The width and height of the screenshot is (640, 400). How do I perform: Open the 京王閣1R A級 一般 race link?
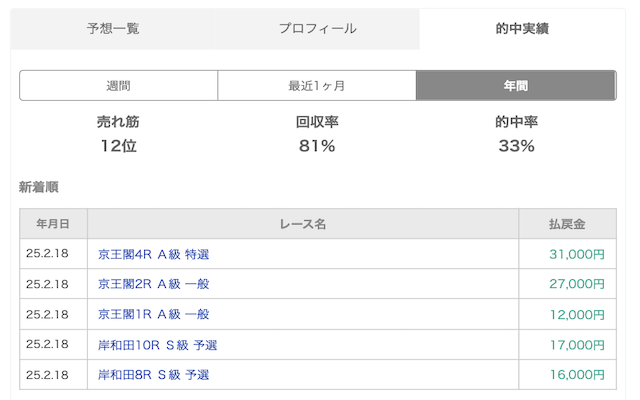click(x=153, y=314)
